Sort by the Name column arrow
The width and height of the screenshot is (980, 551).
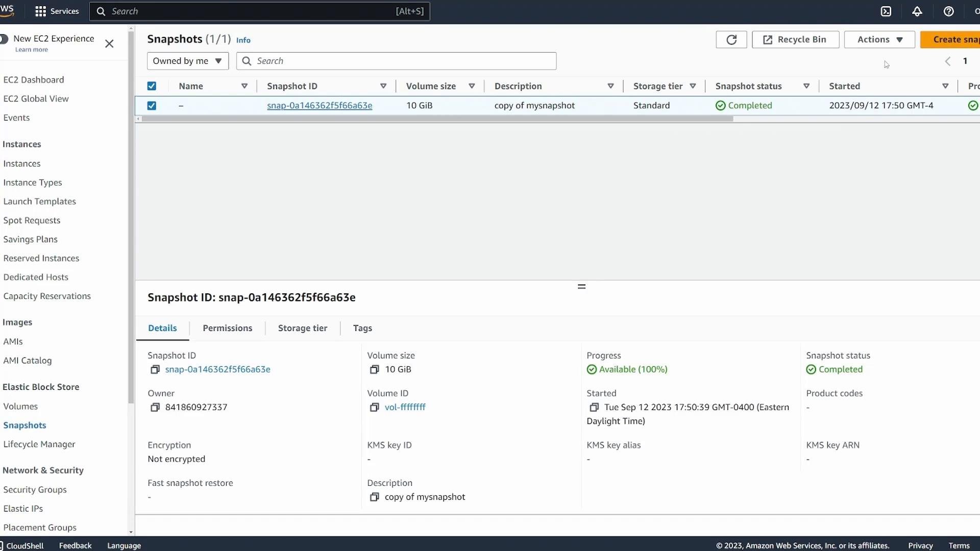[x=244, y=86]
